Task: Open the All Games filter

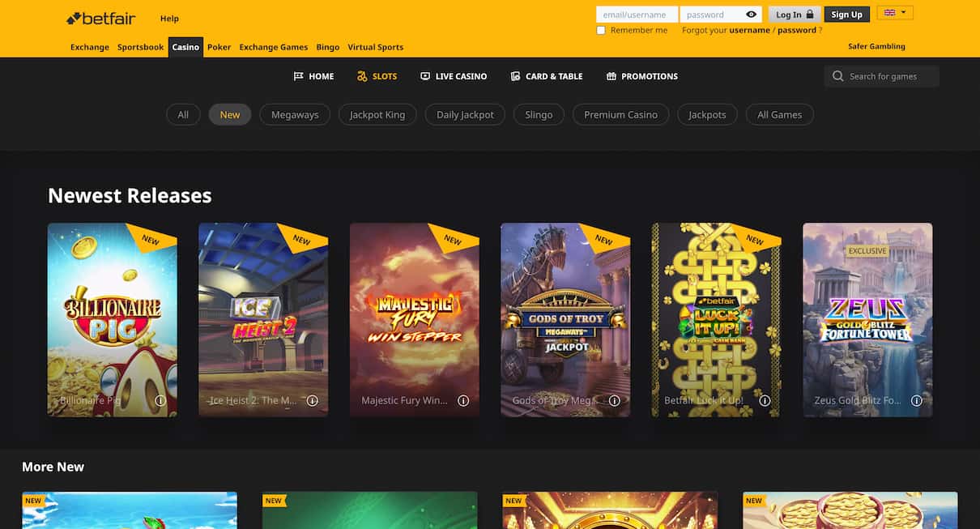Action: pos(780,114)
